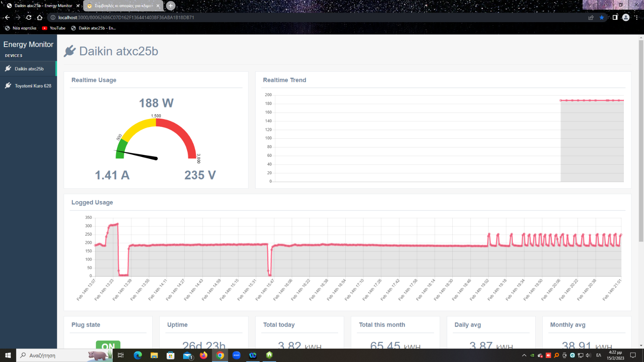Launch Microsoft Edge from taskbar

(x=138, y=355)
